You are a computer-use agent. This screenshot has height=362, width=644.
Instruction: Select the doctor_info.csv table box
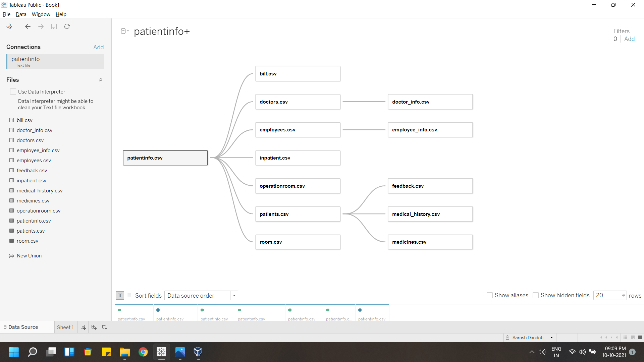coord(430,102)
